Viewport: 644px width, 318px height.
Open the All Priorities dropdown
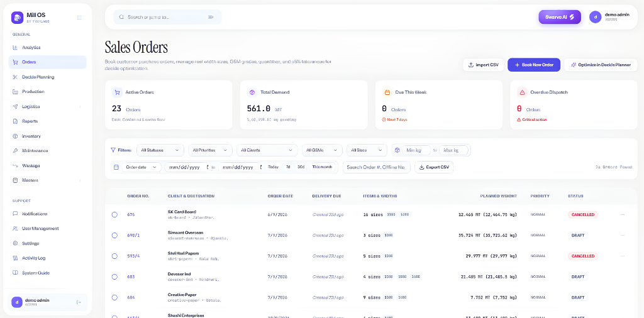(x=210, y=150)
